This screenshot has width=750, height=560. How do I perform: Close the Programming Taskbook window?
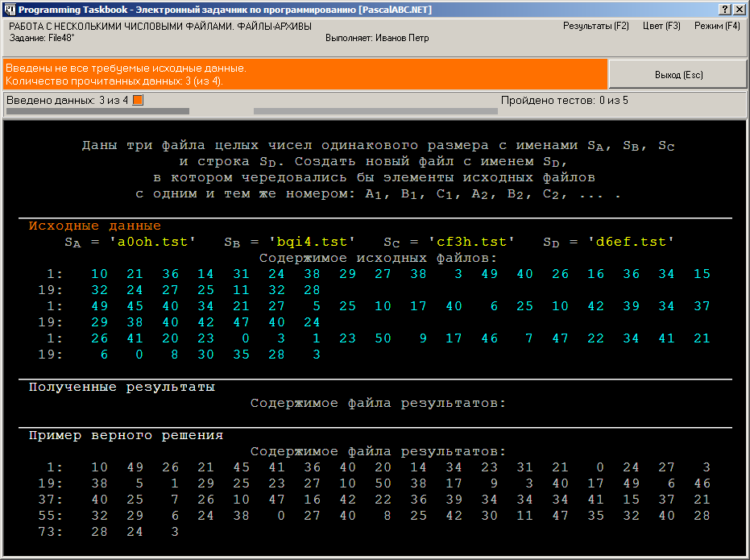point(739,9)
